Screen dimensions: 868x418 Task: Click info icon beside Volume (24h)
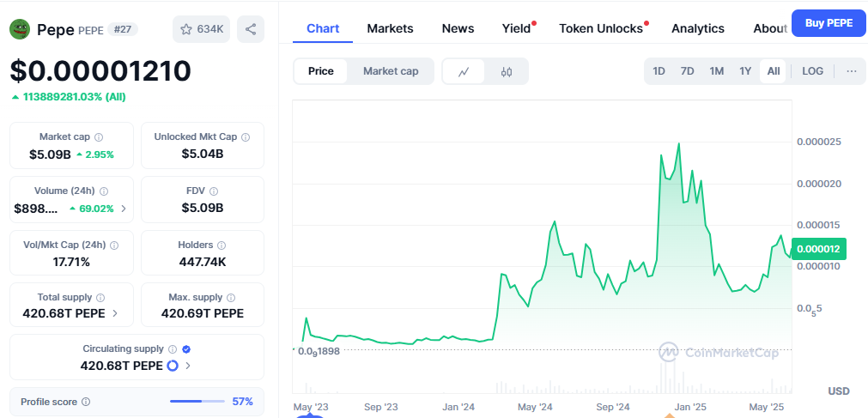(x=104, y=191)
